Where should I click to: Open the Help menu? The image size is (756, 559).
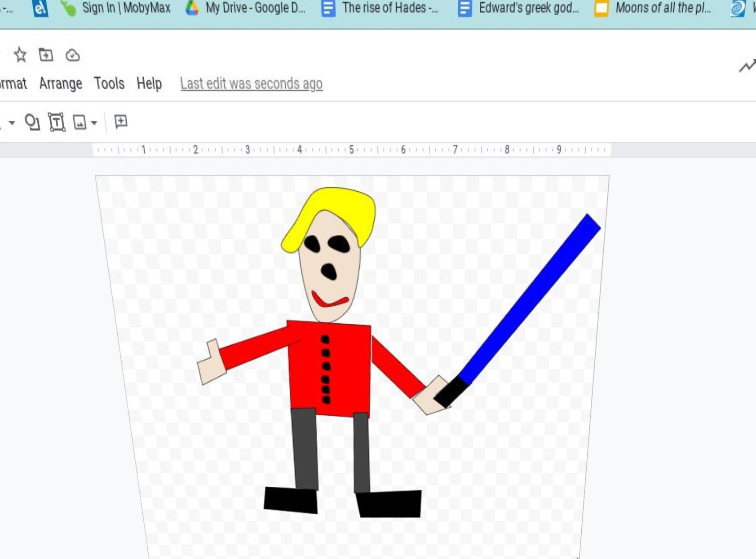pos(149,84)
